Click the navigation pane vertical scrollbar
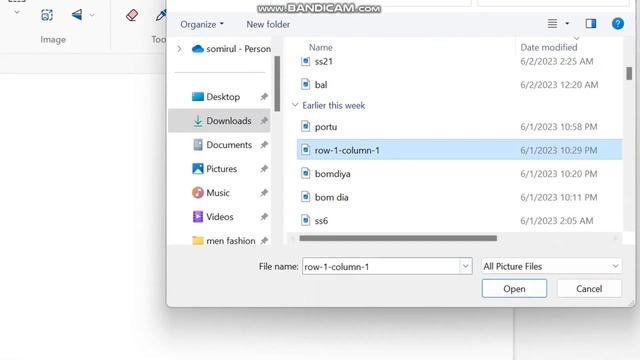Screen dimensions: 640x360 (277, 84)
